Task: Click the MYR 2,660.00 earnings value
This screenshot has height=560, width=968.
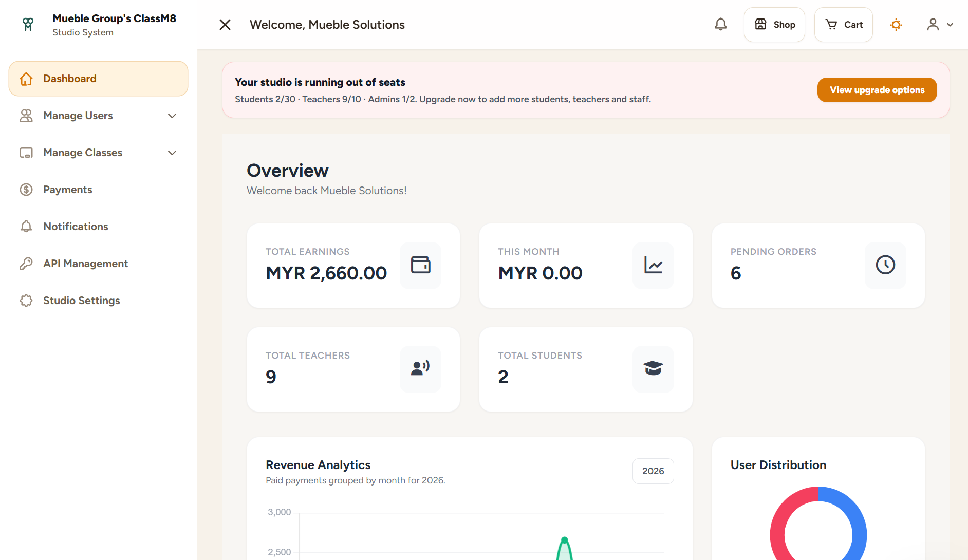Action: pyautogui.click(x=326, y=273)
